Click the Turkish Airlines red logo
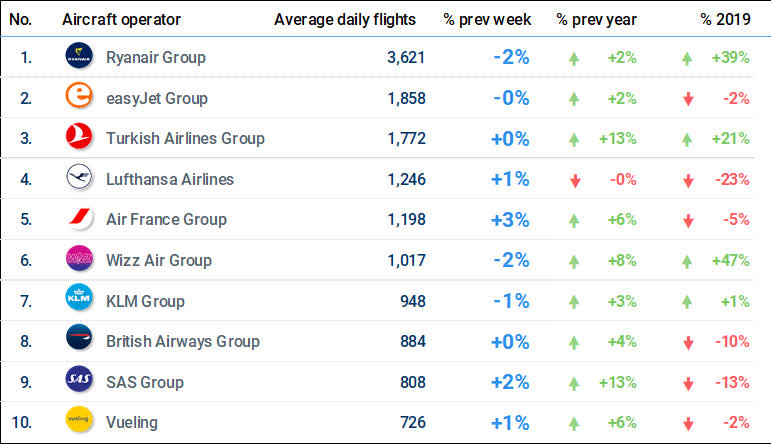This screenshot has width=771, height=444. tap(79, 138)
